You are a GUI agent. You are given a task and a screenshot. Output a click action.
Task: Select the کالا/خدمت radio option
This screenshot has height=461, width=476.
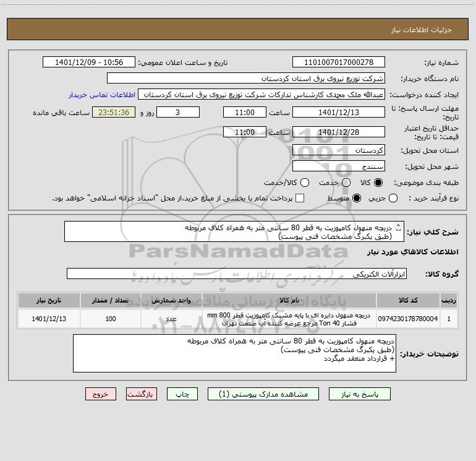tap(305, 183)
